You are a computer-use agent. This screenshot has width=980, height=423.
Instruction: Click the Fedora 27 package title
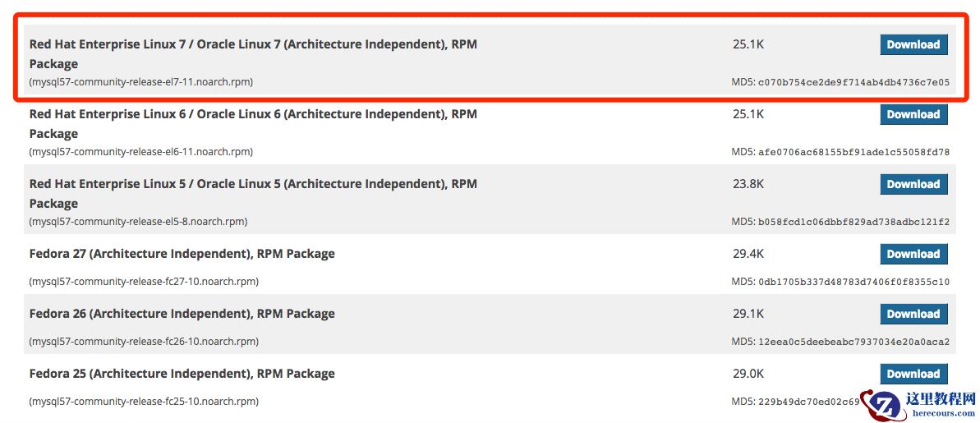click(182, 254)
